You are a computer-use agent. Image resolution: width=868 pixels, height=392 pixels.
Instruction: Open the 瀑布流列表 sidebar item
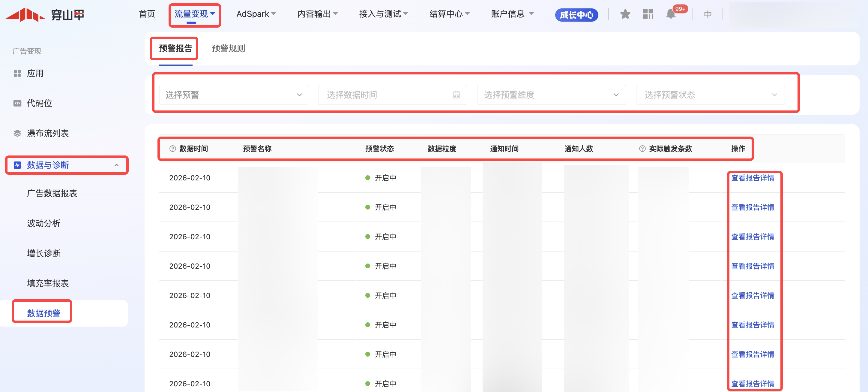pyautogui.click(x=47, y=133)
